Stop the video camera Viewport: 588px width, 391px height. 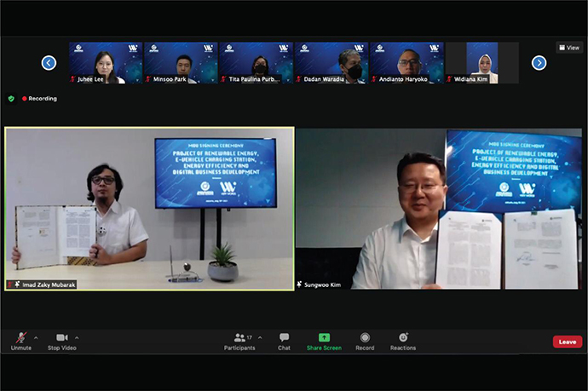[61, 340]
